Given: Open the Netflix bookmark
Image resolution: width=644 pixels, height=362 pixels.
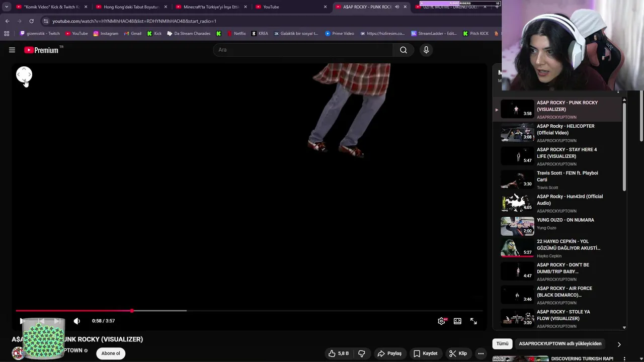Looking at the screenshot, I should pos(236,34).
